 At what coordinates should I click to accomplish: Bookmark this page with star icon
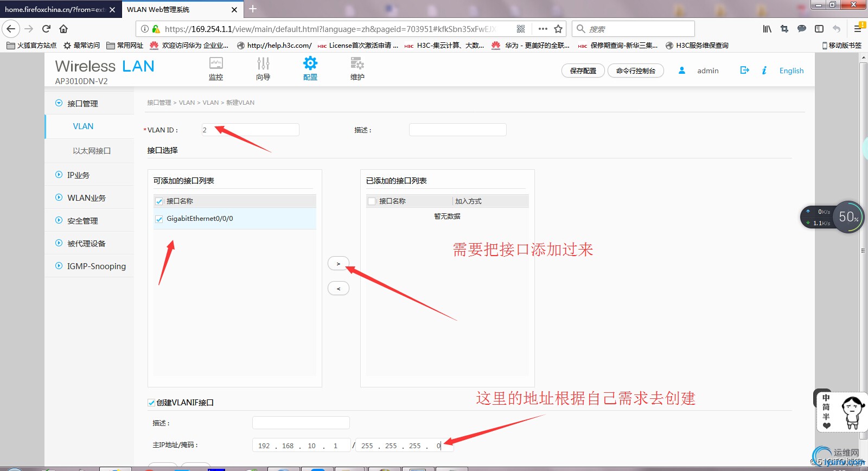click(x=558, y=29)
